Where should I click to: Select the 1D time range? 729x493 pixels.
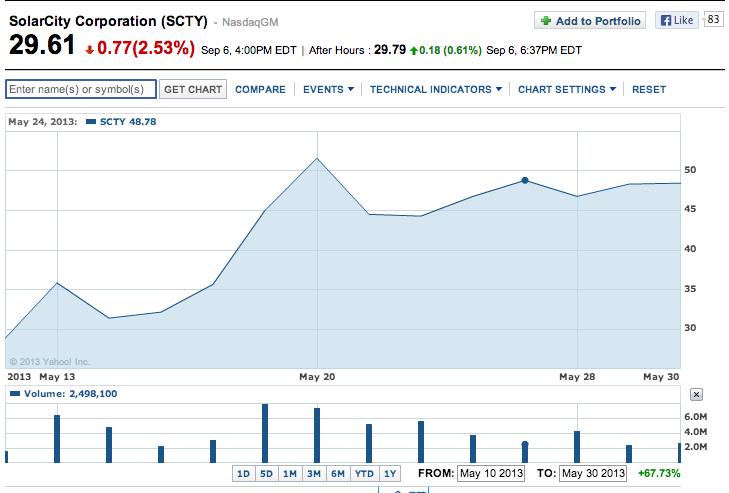[x=244, y=473]
